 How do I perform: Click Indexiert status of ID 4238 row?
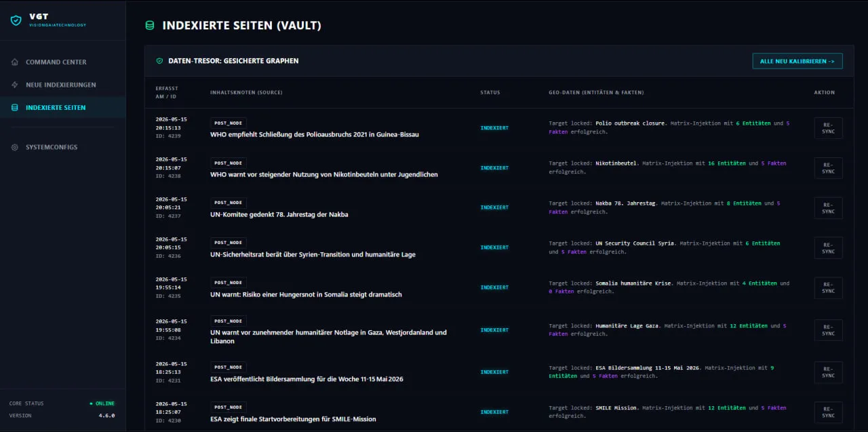point(494,168)
